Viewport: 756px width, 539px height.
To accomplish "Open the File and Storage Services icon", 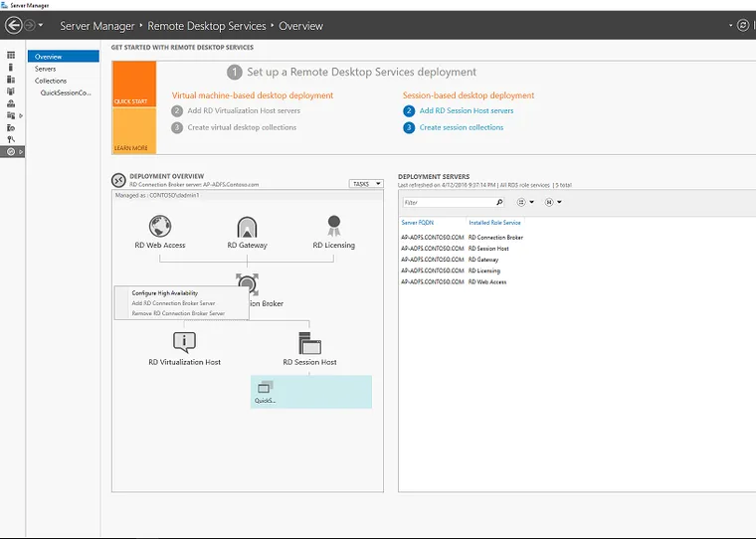I will (11, 115).
